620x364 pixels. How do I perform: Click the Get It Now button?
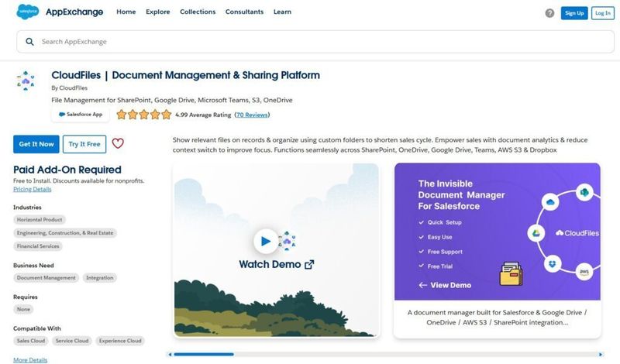36,144
